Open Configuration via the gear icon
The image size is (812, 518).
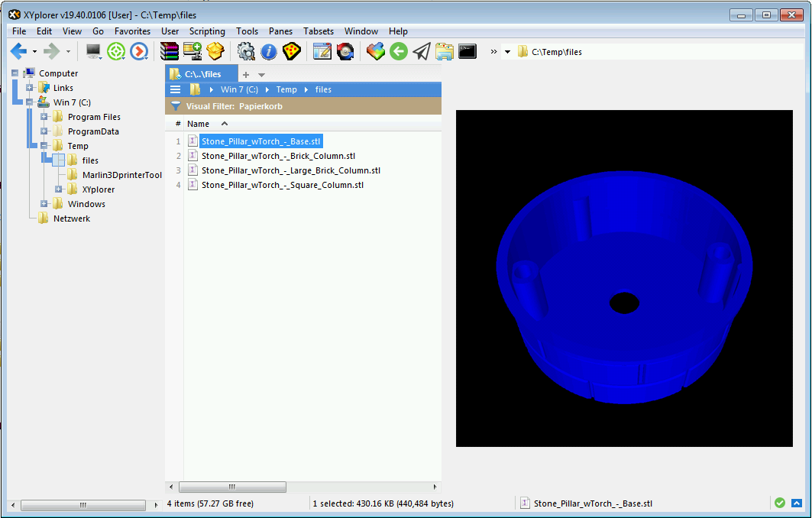coord(246,51)
